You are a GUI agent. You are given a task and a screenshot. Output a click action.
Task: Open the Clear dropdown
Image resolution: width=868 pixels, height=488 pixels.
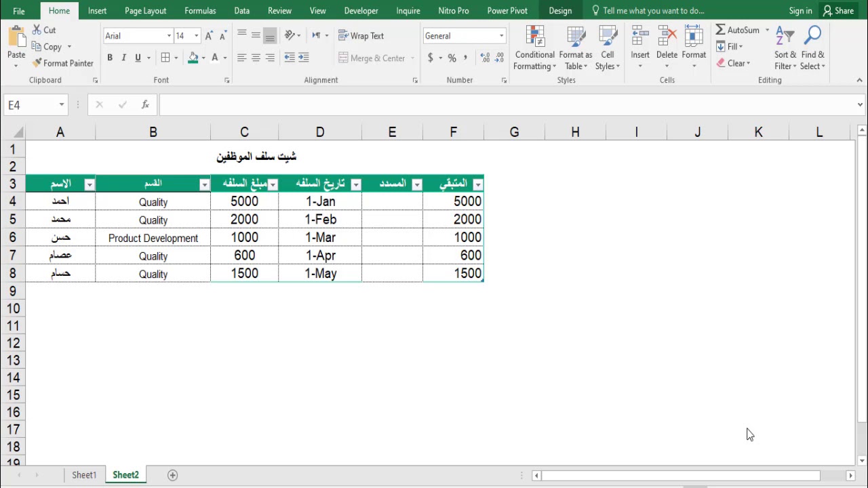(x=733, y=63)
